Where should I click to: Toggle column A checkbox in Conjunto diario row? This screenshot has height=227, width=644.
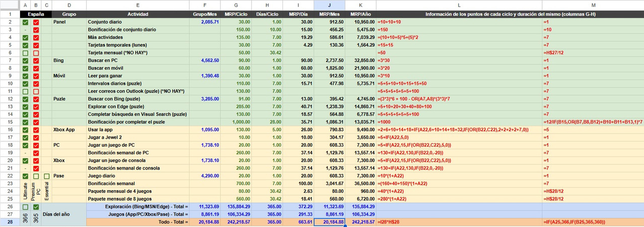(x=25, y=23)
